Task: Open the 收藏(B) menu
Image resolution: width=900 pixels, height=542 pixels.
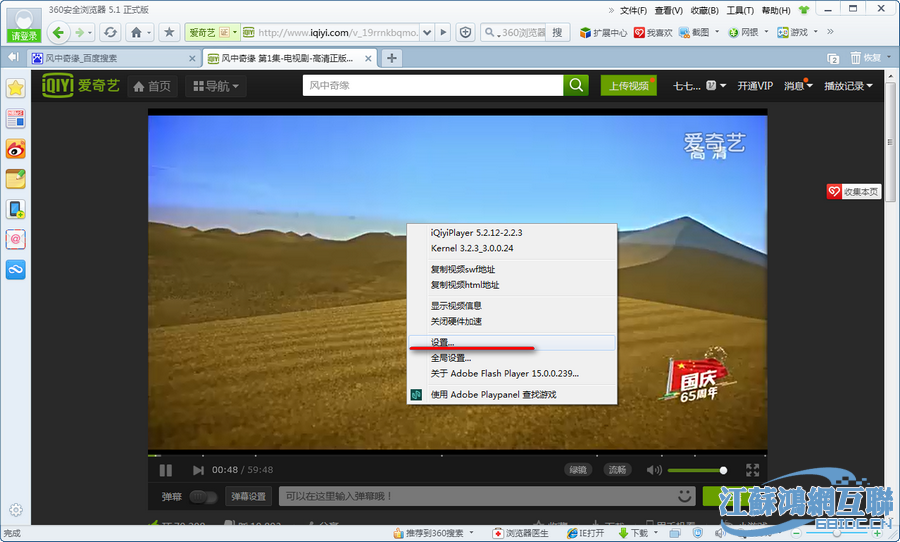Action: pyautogui.click(x=705, y=10)
